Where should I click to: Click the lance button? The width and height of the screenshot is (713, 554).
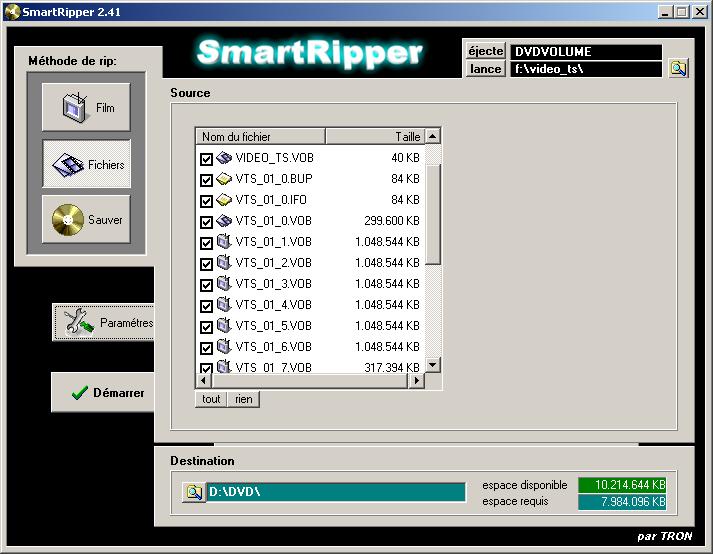pos(485,69)
